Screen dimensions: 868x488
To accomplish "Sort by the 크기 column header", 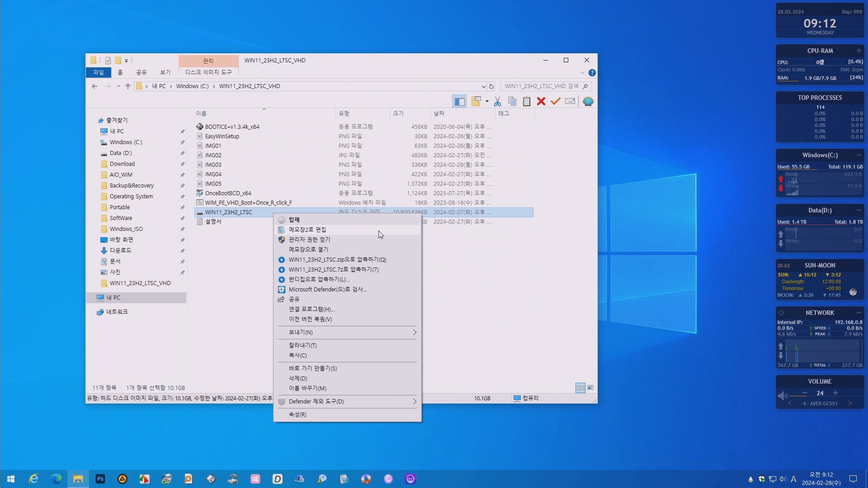I will (410, 113).
